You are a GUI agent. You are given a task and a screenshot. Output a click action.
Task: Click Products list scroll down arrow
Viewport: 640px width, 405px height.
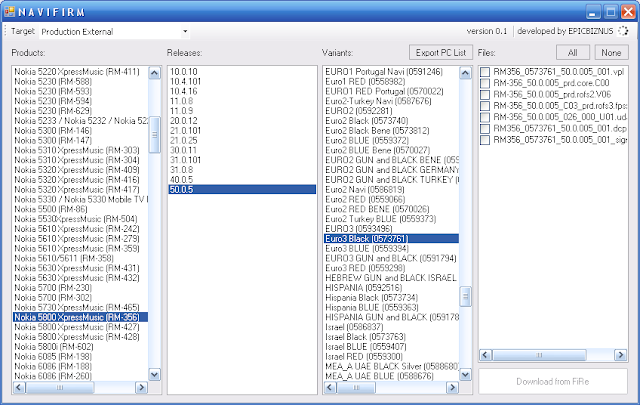[x=154, y=374]
